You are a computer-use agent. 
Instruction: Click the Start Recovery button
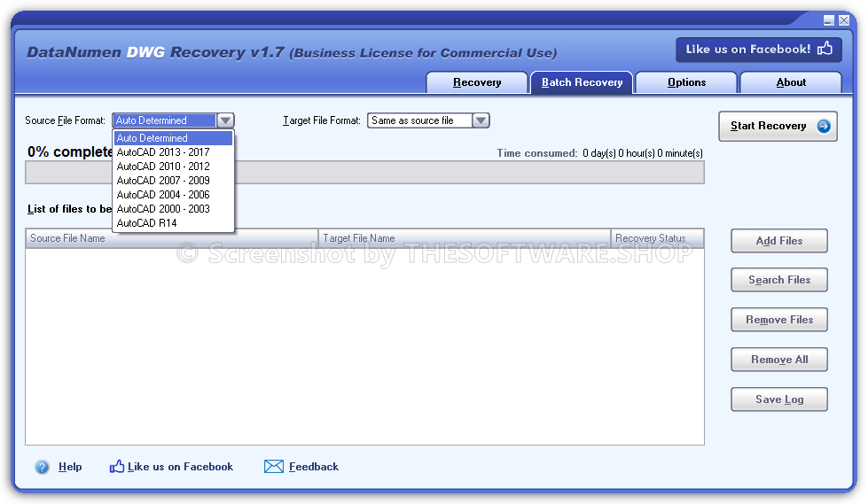(778, 126)
